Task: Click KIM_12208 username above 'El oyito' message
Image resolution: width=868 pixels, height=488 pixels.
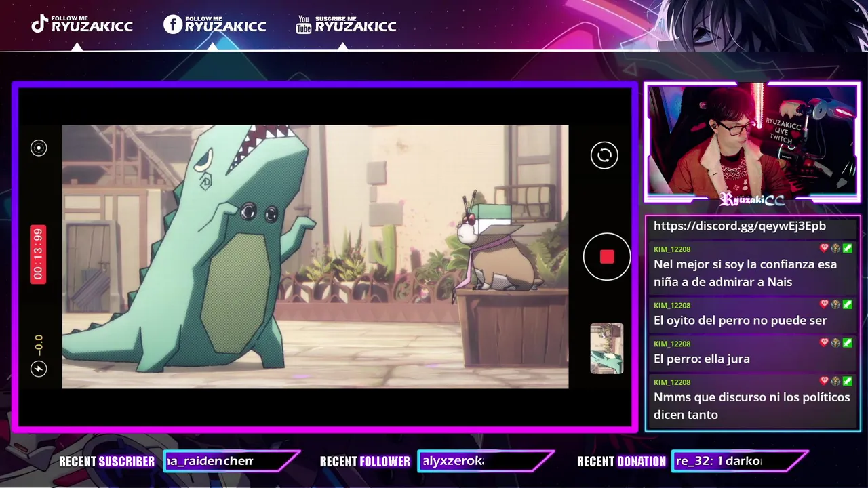Action: tap(672, 306)
